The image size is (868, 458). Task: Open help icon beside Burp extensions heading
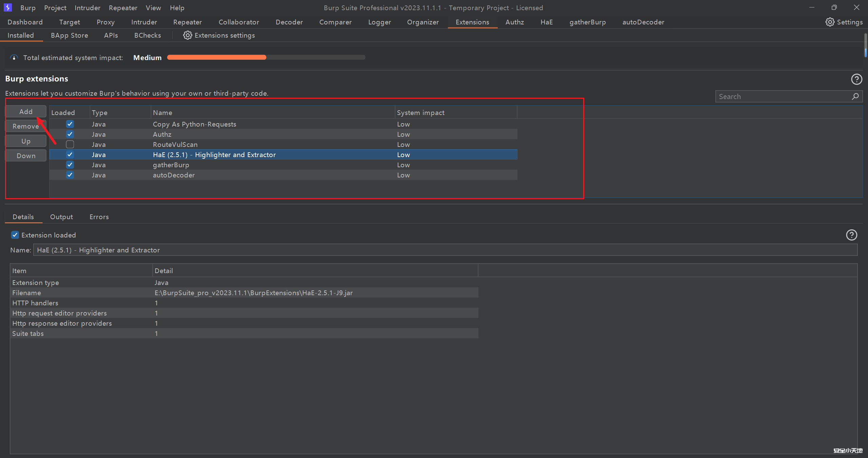(856, 79)
